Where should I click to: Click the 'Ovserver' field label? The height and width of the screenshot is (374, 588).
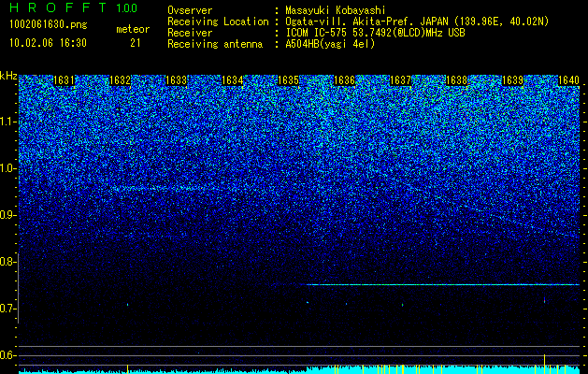(x=190, y=11)
